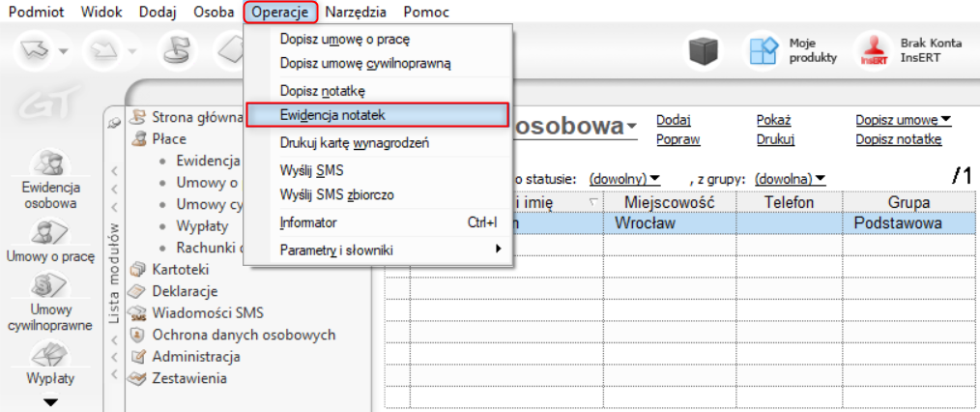
Task: Select Strona główna in module list
Action: 197,118
